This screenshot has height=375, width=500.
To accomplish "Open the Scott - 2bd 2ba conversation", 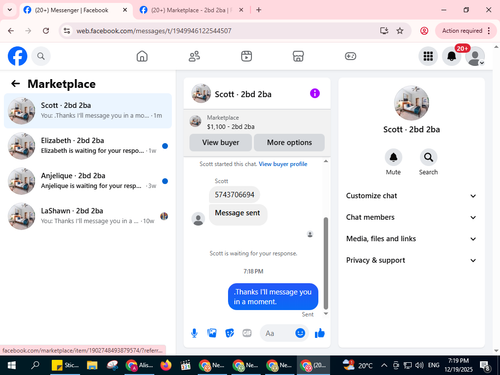I will [88, 110].
